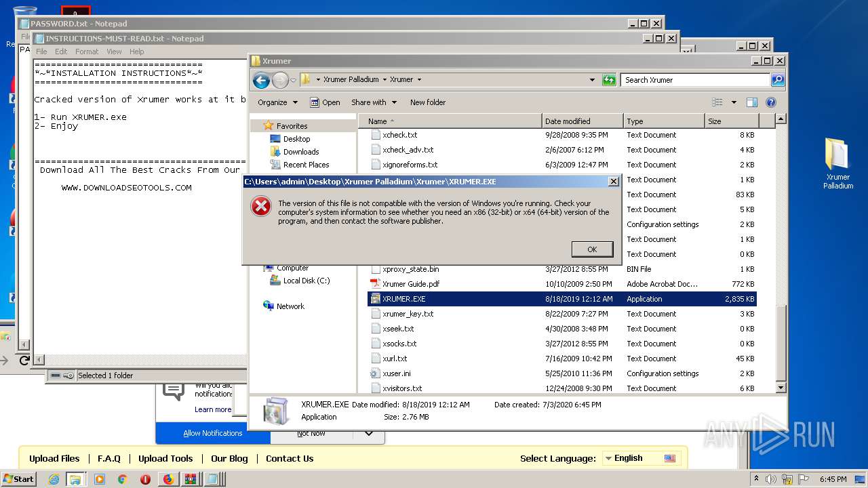Click the search magnifier icon
Viewport: 868px width, 488px height.
tap(778, 80)
